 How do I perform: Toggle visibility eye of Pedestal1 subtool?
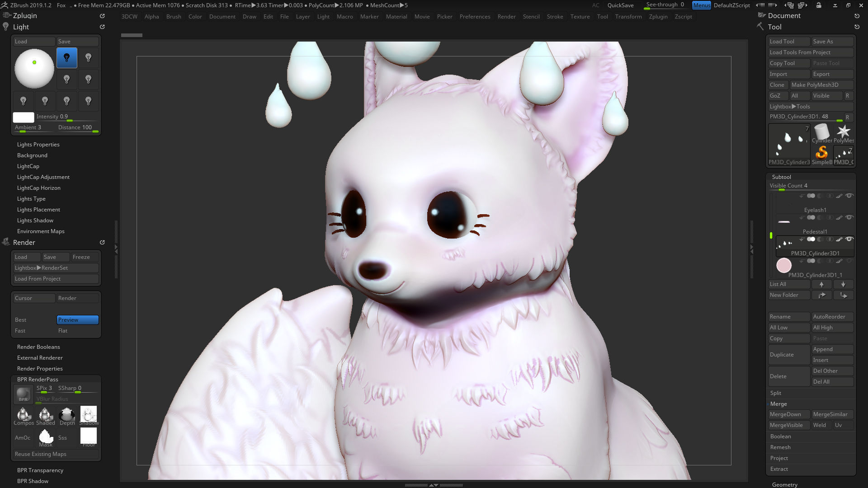click(x=849, y=217)
